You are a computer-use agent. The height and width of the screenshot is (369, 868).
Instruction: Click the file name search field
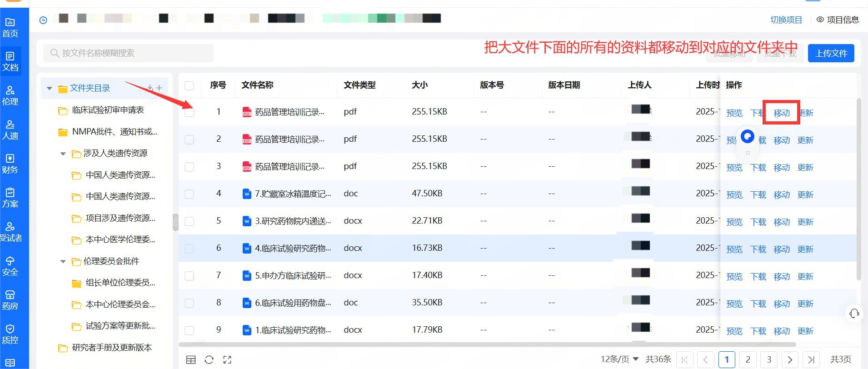pyautogui.click(x=128, y=53)
